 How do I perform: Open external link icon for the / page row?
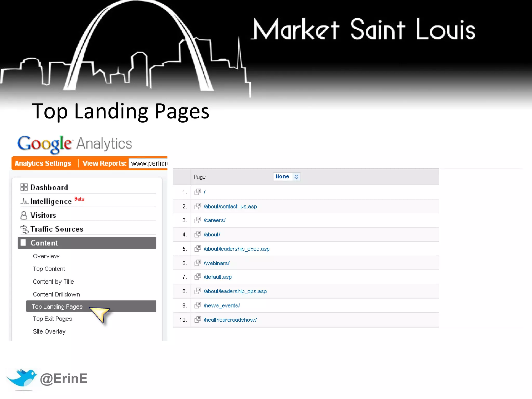[x=198, y=192]
